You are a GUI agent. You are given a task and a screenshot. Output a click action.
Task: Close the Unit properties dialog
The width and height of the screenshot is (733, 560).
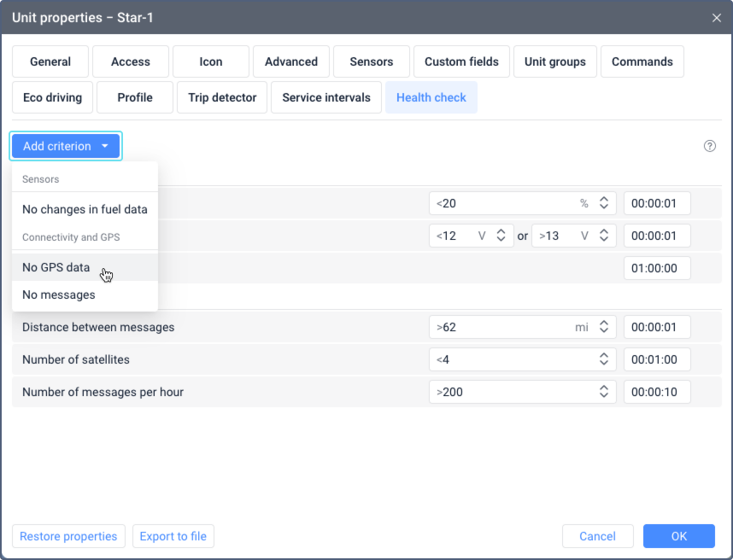pos(716,18)
